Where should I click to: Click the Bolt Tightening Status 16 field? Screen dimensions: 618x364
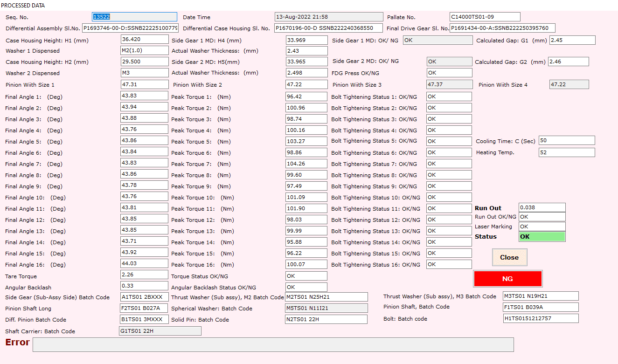449,264
